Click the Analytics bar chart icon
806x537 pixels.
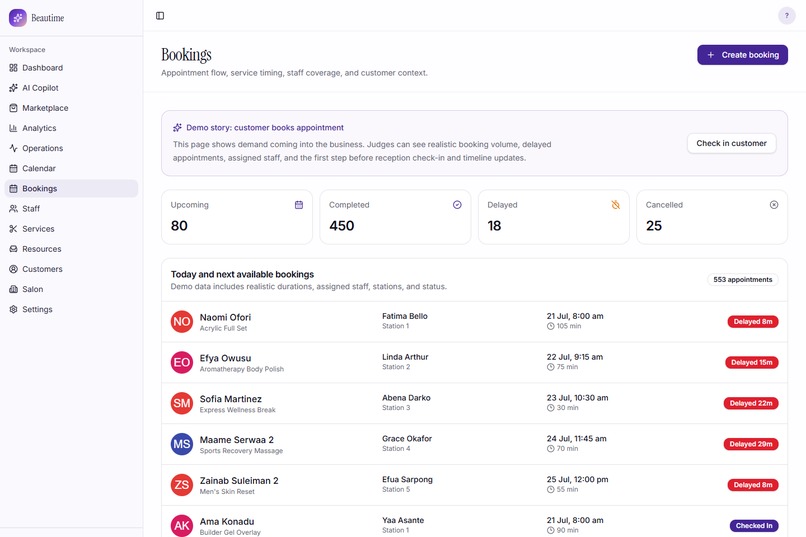[13, 128]
